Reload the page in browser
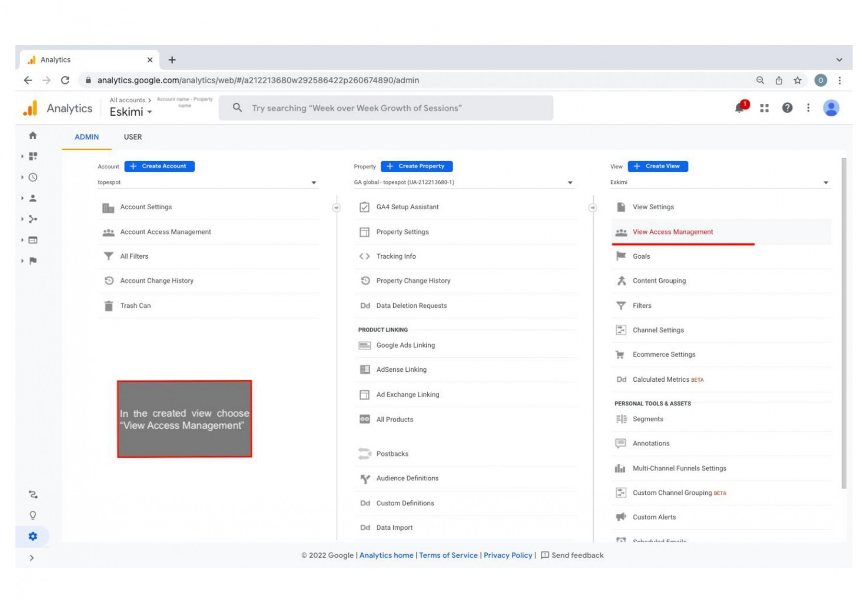Screen dimensions: 868x613 [x=65, y=80]
